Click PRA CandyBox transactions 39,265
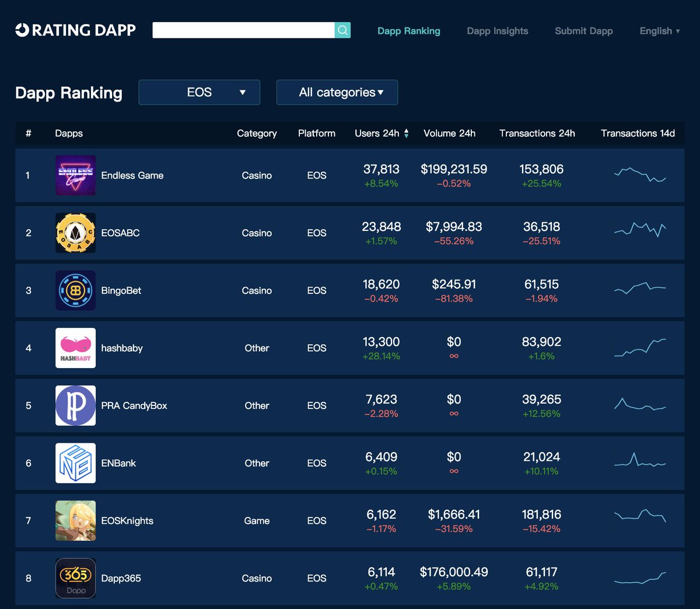The width and height of the screenshot is (700, 609). click(x=541, y=400)
